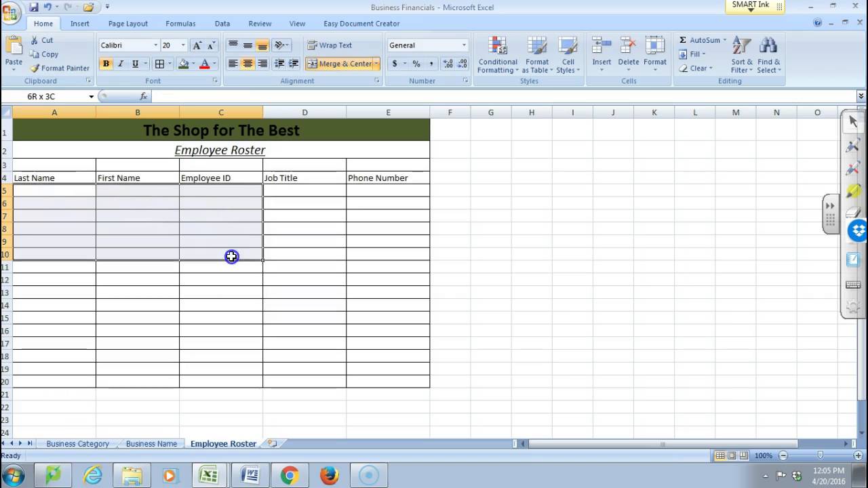Open Conditional Formatting icon

[498, 46]
